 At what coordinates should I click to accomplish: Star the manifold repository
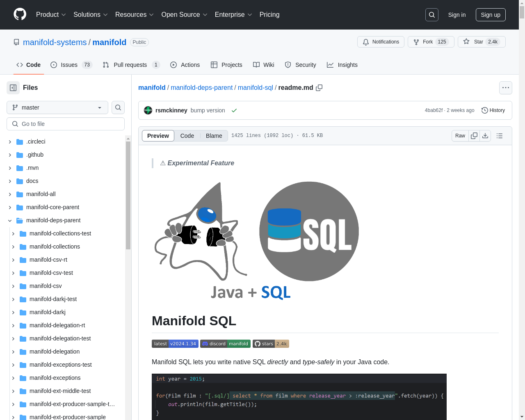482,42
